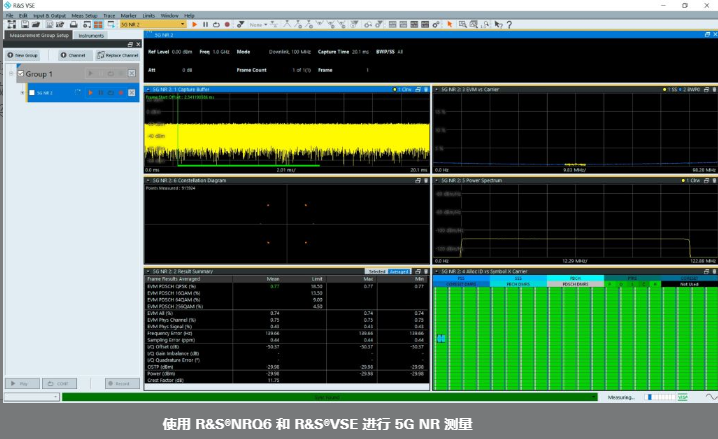
Task: Click the orange window layout grid icon
Action: (x=98, y=24)
